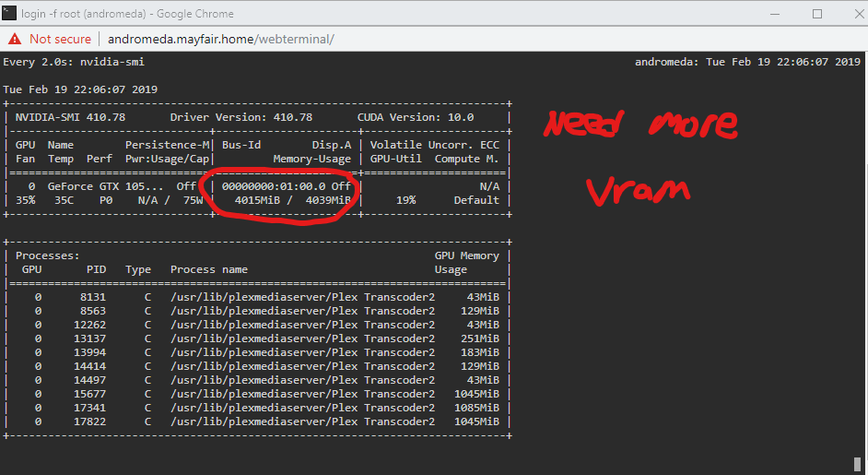868x475 pixels.
Task: Click the 'GeForce GTX 105...' GPU name
Action: click(105, 186)
